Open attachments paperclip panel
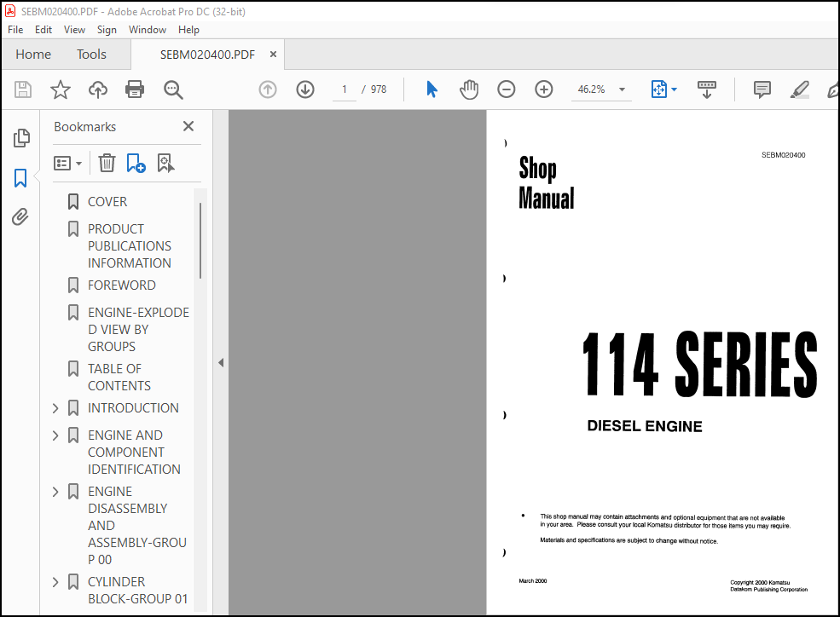This screenshot has height=617, width=840. (x=20, y=216)
